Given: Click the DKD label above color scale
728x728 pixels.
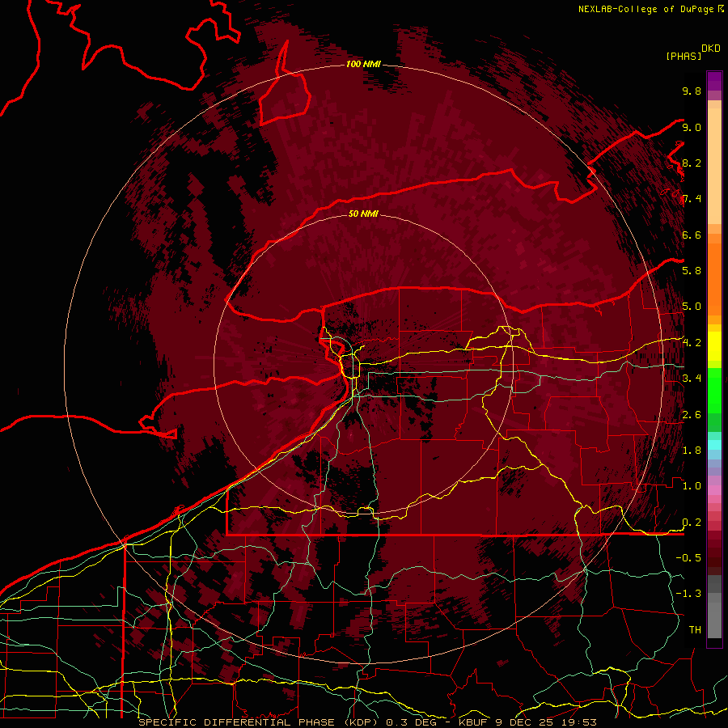Looking at the screenshot, I should pyautogui.click(x=711, y=49).
